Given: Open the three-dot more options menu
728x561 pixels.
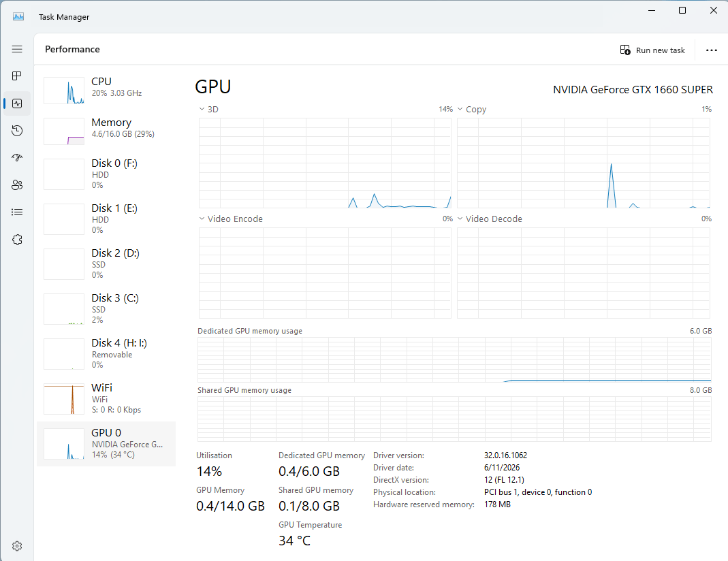Looking at the screenshot, I should [x=711, y=50].
